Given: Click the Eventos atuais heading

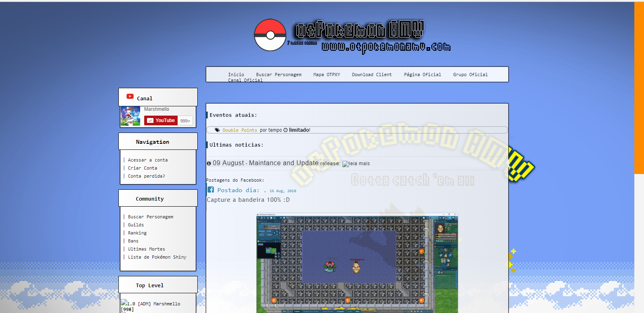Looking at the screenshot, I should tap(233, 115).
